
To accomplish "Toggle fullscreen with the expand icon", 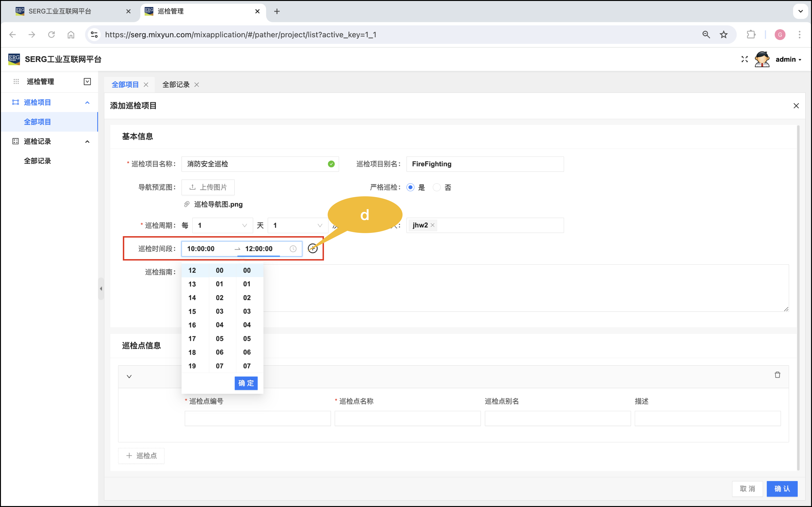I will (x=744, y=59).
